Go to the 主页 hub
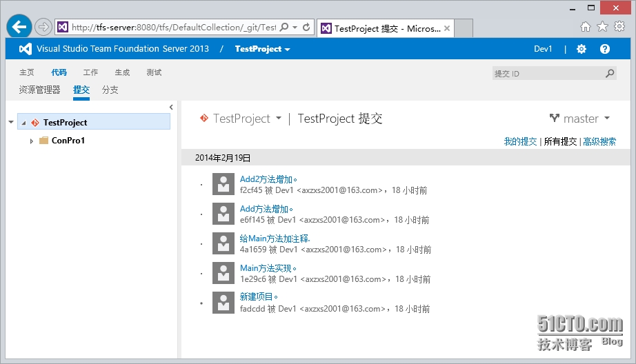 pyautogui.click(x=27, y=72)
